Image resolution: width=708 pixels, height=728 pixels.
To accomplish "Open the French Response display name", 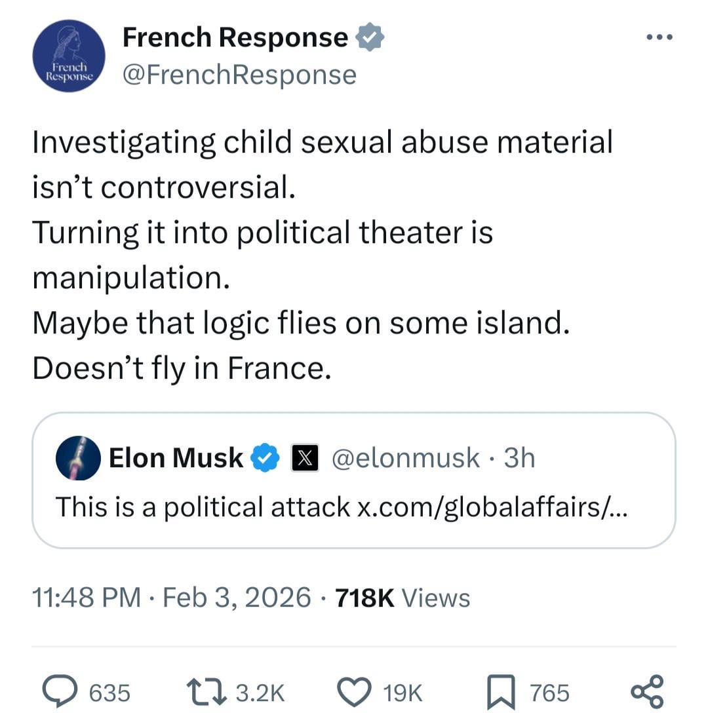I will [x=235, y=37].
